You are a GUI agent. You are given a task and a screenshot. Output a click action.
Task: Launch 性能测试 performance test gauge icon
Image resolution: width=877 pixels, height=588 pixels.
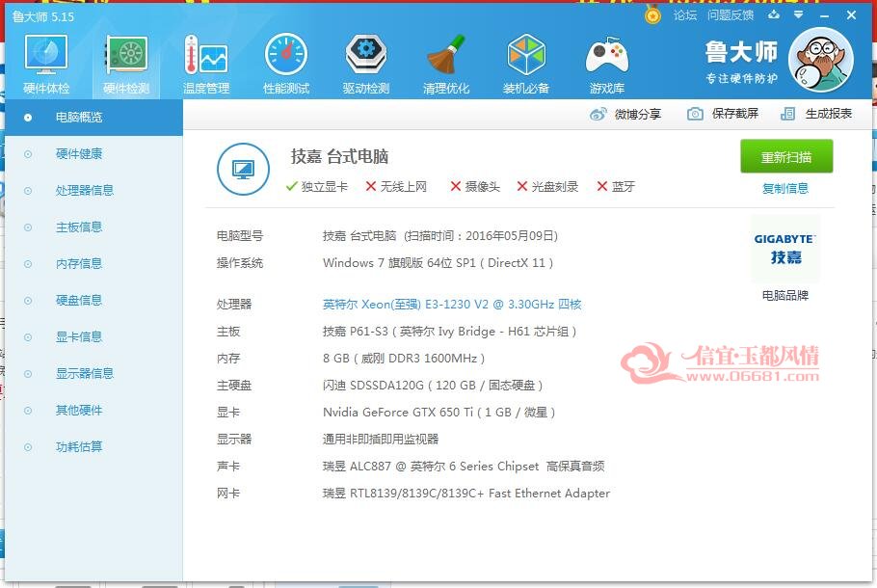coord(286,64)
